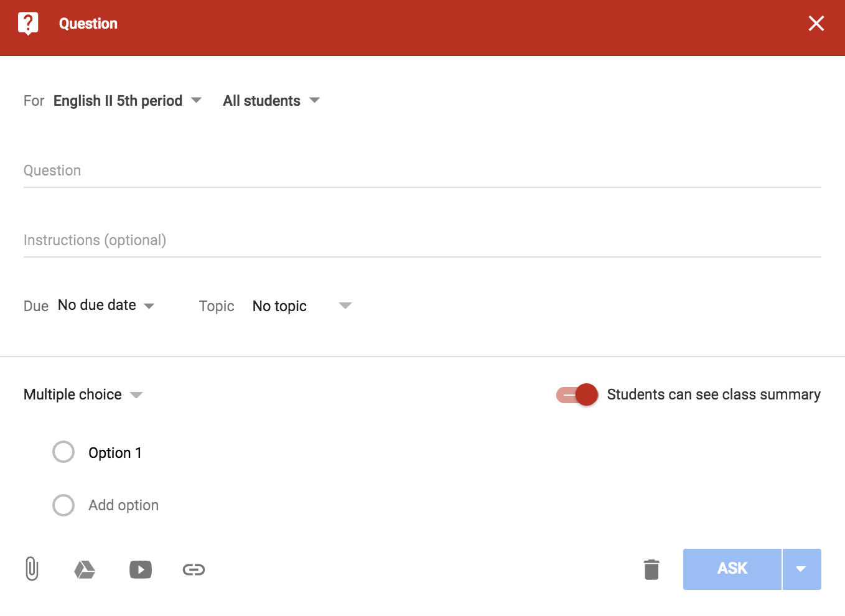The width and height of the screenshot is (845, 616).
Task: Click into the Question text field
Action: [x=249, y=170]
